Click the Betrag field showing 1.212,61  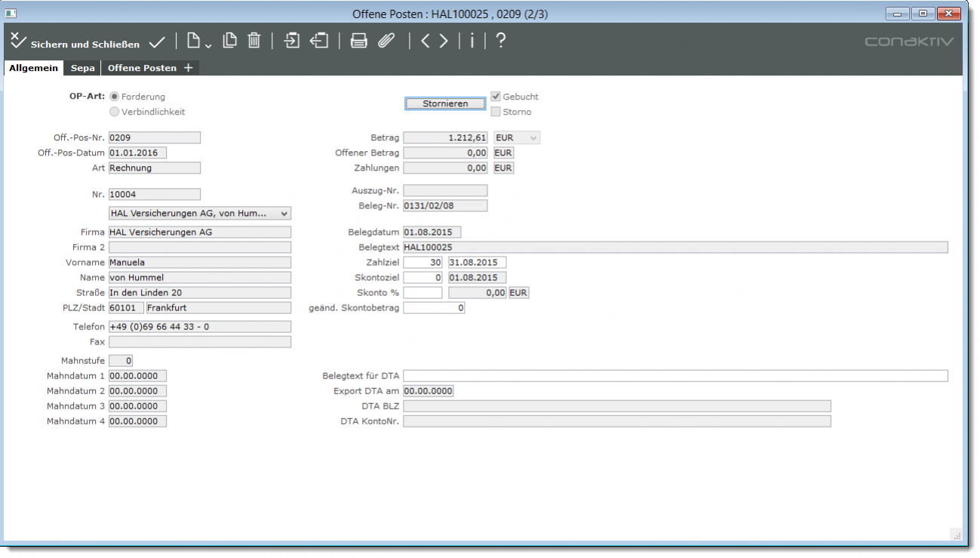[446, 138]
